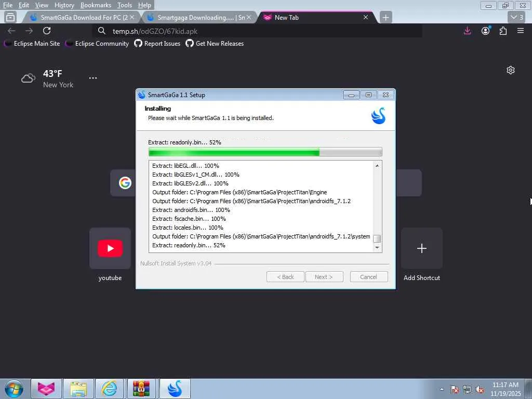532x399 pixels.
Task: Minimize the SmartGaGa Setup window
Action: (x=351, y=95)
